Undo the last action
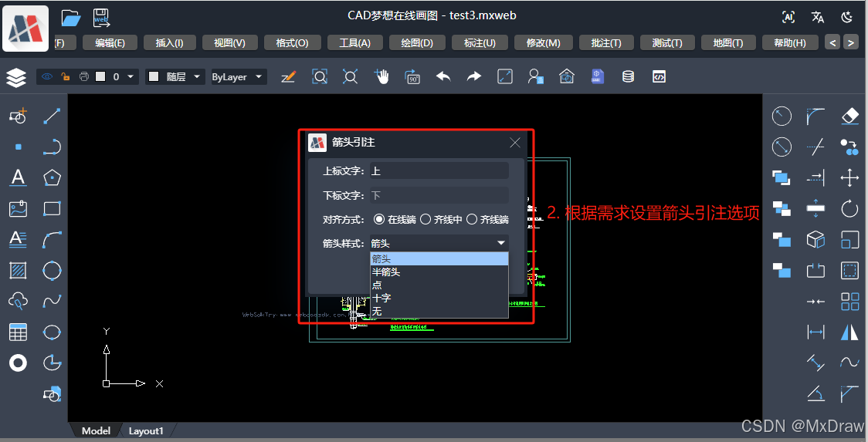The width and height of the screenshot is (868, 442). tap(443, 76)
